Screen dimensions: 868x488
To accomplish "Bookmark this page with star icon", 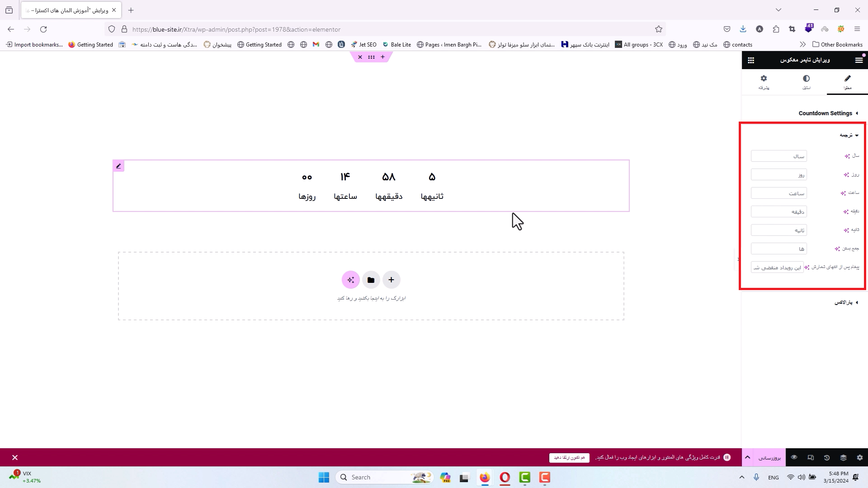I will (x=659, y=29).
